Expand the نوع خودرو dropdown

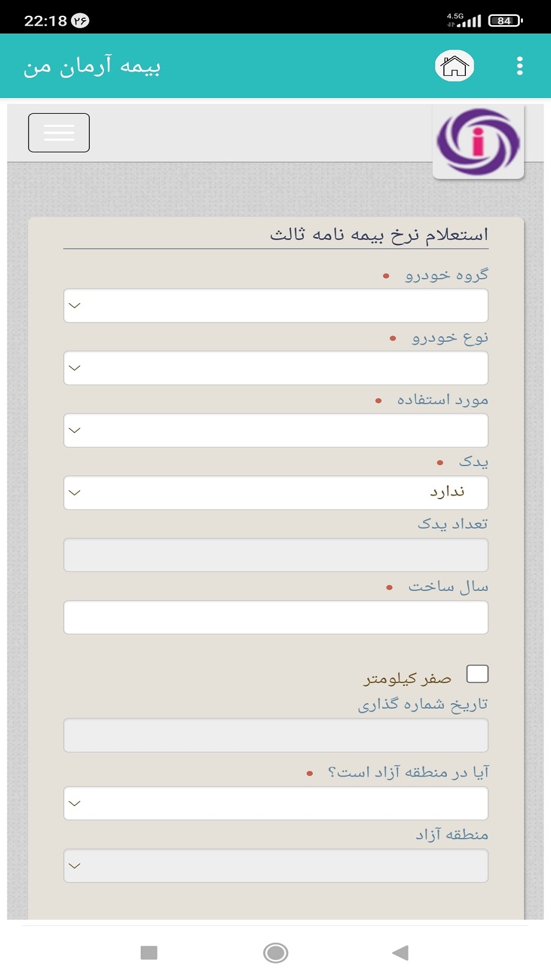coord(275,367)
